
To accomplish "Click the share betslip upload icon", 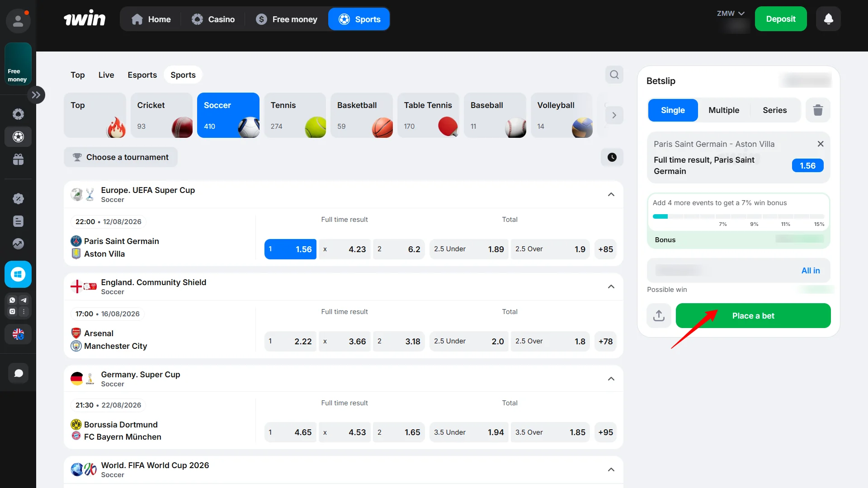I will tap(659, 315).
